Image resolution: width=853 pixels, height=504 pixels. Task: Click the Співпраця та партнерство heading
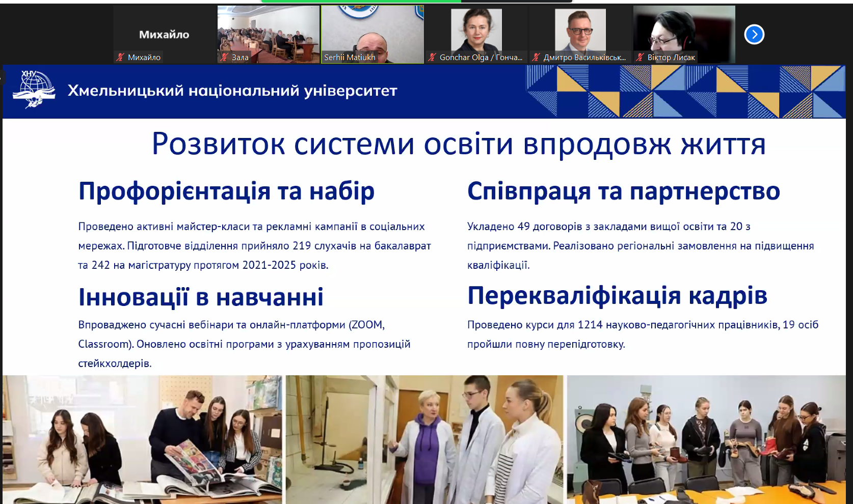[x=623, y=191]
